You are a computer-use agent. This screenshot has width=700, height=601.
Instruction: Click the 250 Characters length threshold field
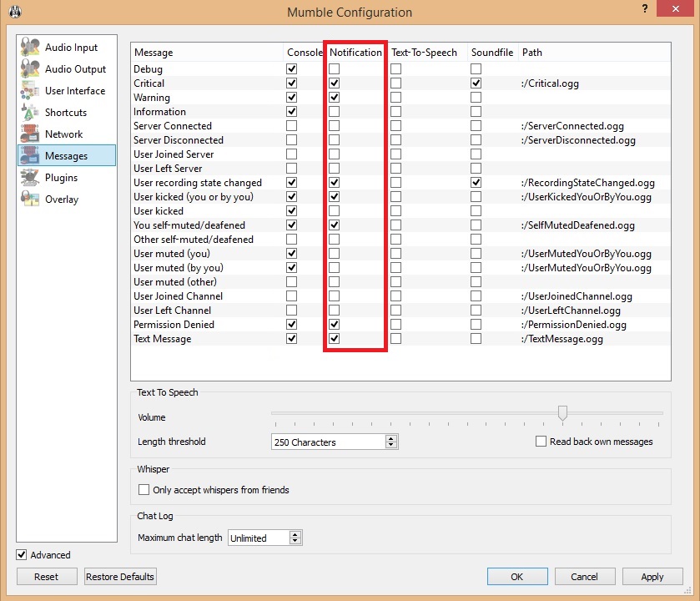[x=335, y=442]
